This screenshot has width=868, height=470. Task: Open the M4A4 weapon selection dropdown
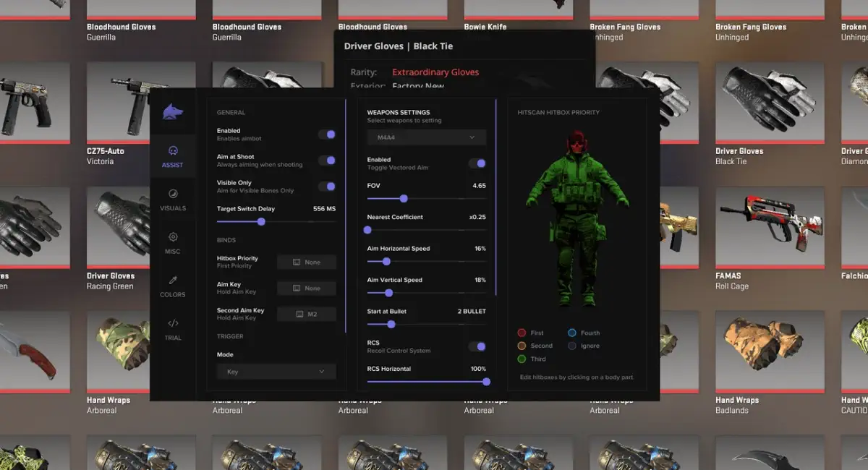pos(427,137)
